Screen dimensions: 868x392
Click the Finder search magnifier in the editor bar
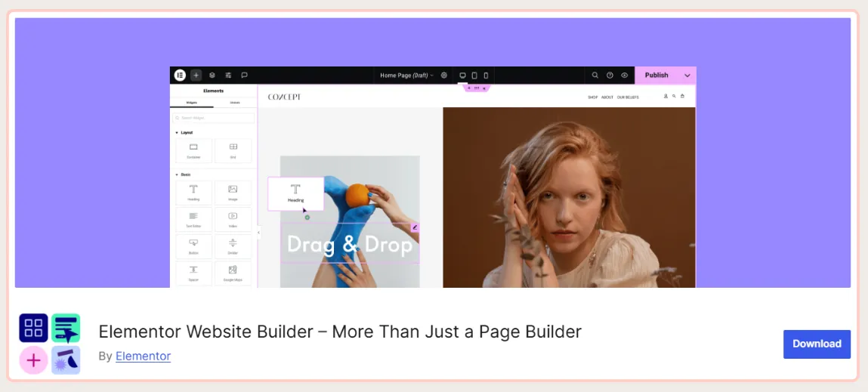click(595, 76)
